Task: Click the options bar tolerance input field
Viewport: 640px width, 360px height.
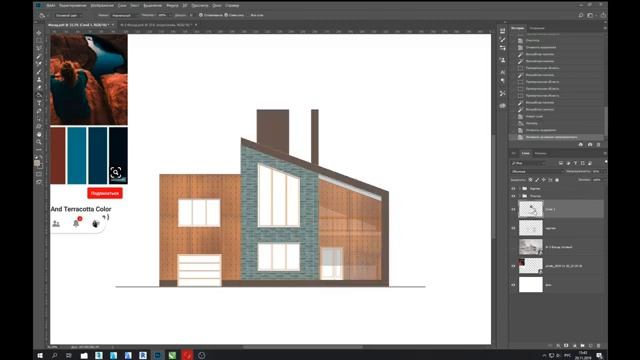Action: [190, 16]
